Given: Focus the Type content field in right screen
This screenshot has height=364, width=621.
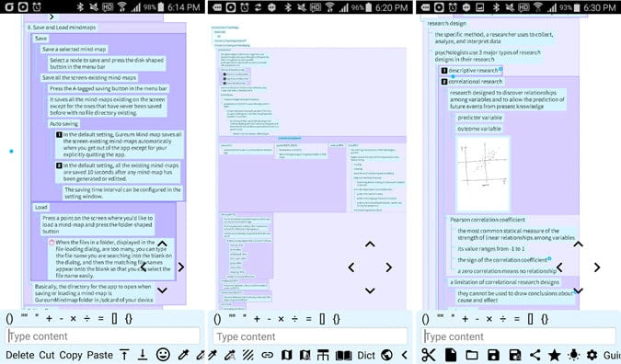Looking at the screenshot, I should coord(519,336).
